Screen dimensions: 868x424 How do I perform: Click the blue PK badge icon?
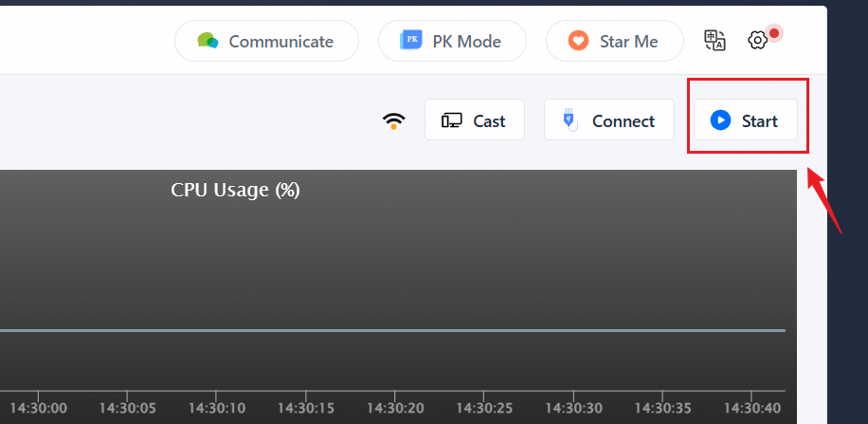tap(410, 41)
